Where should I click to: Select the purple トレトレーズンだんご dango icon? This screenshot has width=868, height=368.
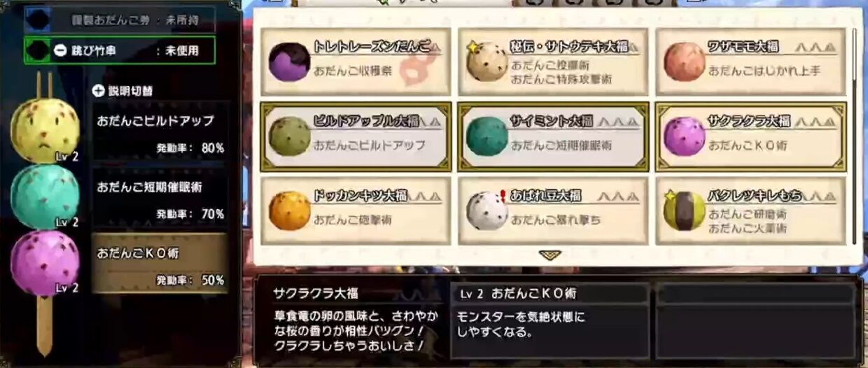[x=290, y=62]
